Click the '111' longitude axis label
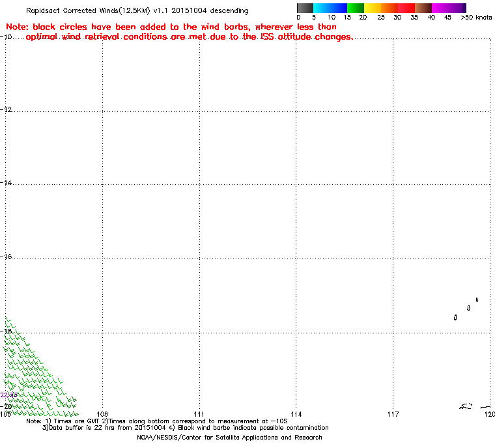 (x=199, y=414)
